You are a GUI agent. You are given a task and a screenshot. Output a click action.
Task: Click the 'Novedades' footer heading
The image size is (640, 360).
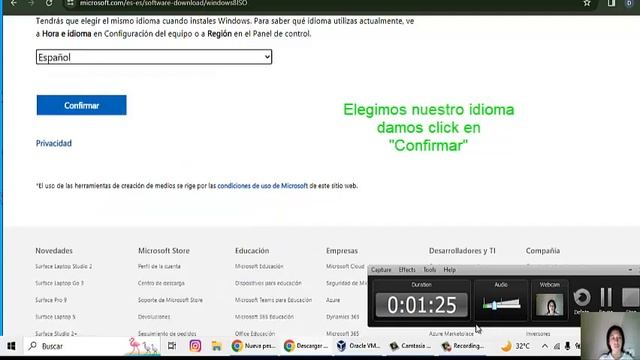click(x=54, y=251)
